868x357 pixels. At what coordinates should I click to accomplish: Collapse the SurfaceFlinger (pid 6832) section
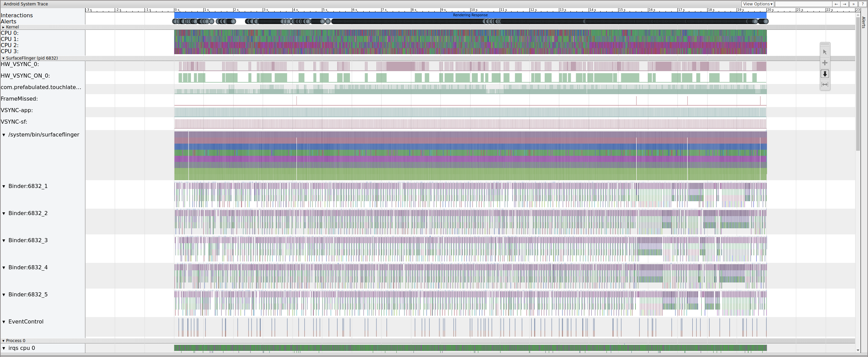pos(3,58)
